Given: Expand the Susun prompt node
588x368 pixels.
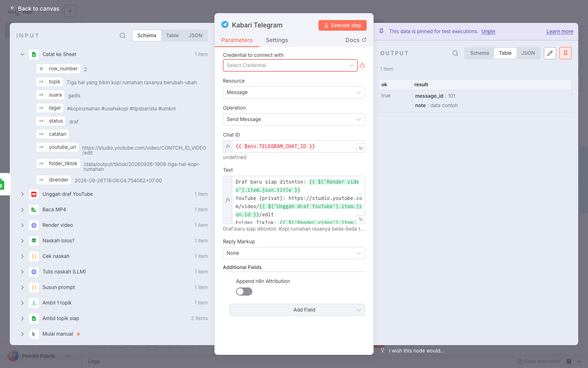Looking at the screenshot, I should coord(22,287).
